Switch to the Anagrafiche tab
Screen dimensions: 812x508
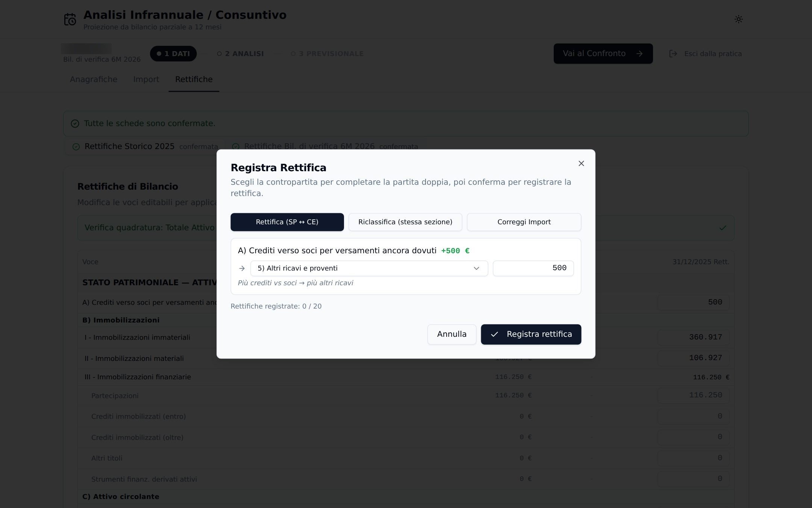click(x=94, y=79)
